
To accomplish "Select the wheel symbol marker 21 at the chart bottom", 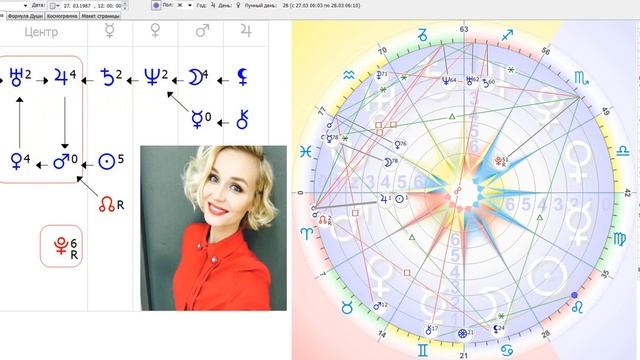I will (x=465, y=333).
